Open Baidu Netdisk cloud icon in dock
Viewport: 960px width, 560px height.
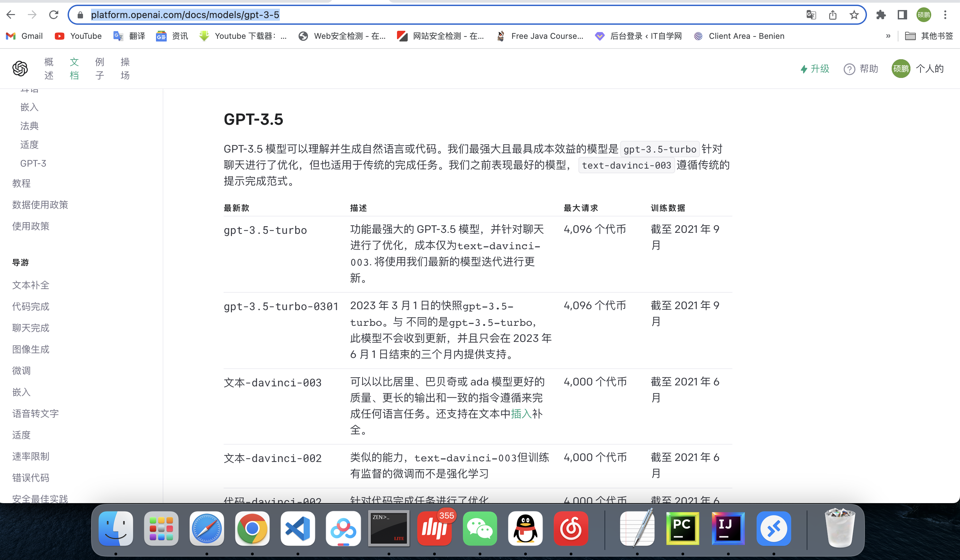click(343, 529)
